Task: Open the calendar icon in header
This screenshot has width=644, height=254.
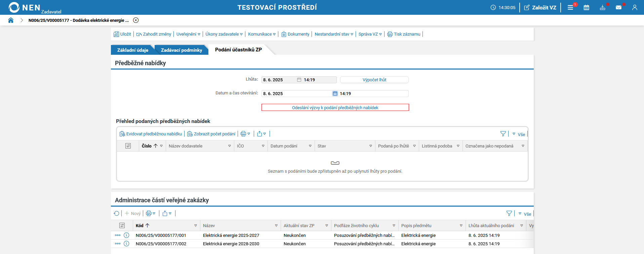Action: click(586, 7)
